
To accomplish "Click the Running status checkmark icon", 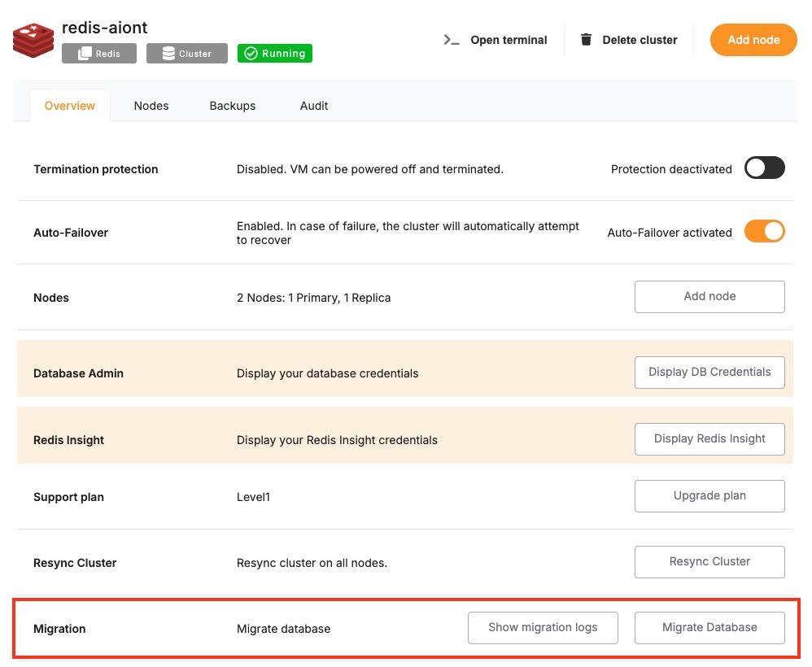I will [x=251, y=54].
